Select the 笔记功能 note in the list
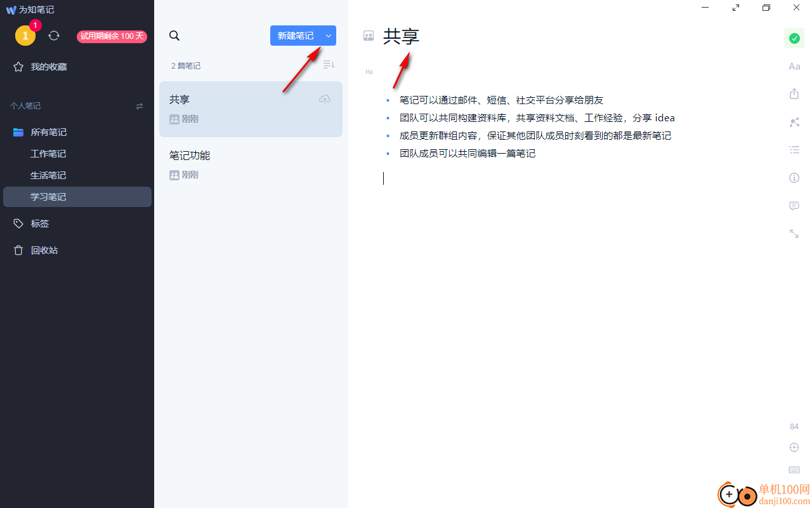This screenshot has height=508, width=812. tap(251, 164)
